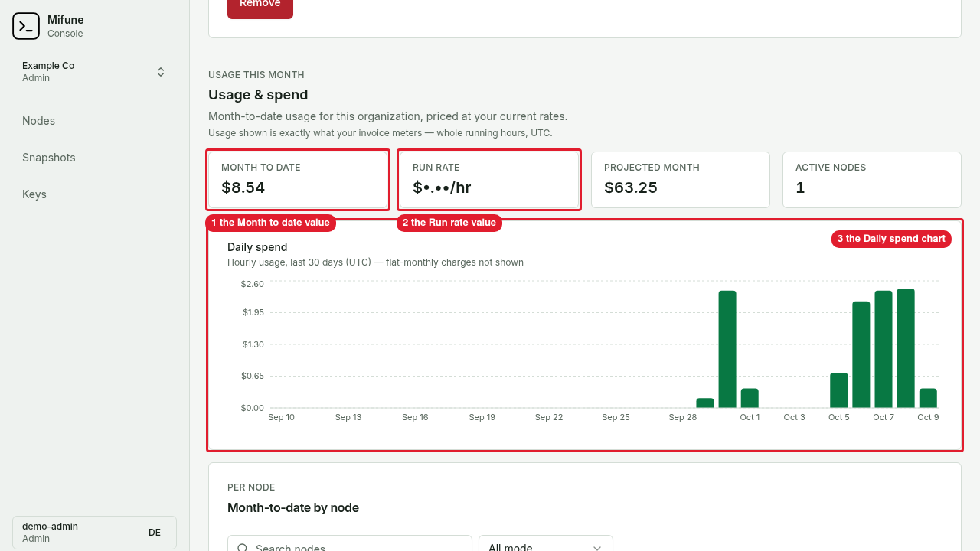Click the Month-to-date by node heading
The image size is (980, 551).
(x=293, y=507)
